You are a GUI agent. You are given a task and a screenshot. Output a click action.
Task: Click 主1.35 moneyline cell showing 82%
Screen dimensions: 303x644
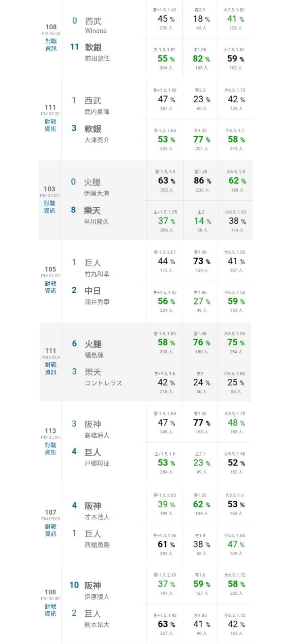[x=200, y=59]
